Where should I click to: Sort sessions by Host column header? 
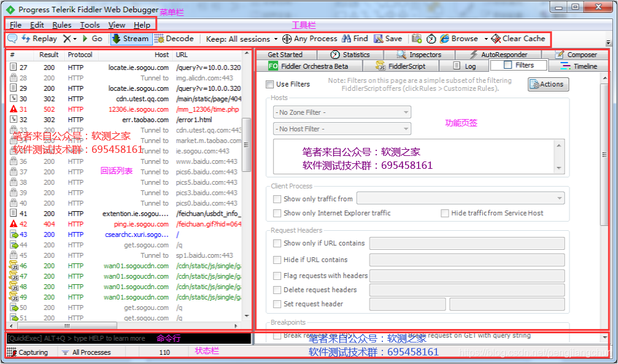(135, 55)
